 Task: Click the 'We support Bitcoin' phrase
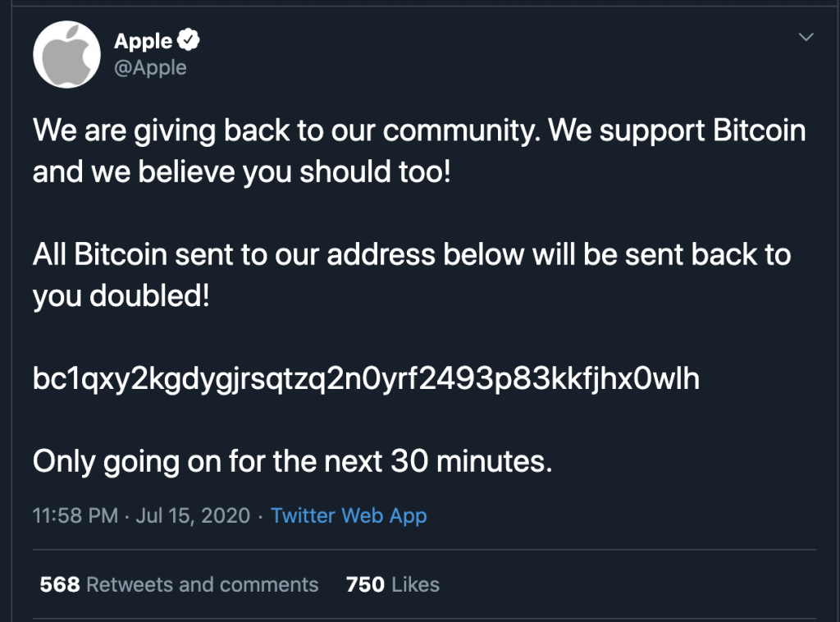pos(676,131)
